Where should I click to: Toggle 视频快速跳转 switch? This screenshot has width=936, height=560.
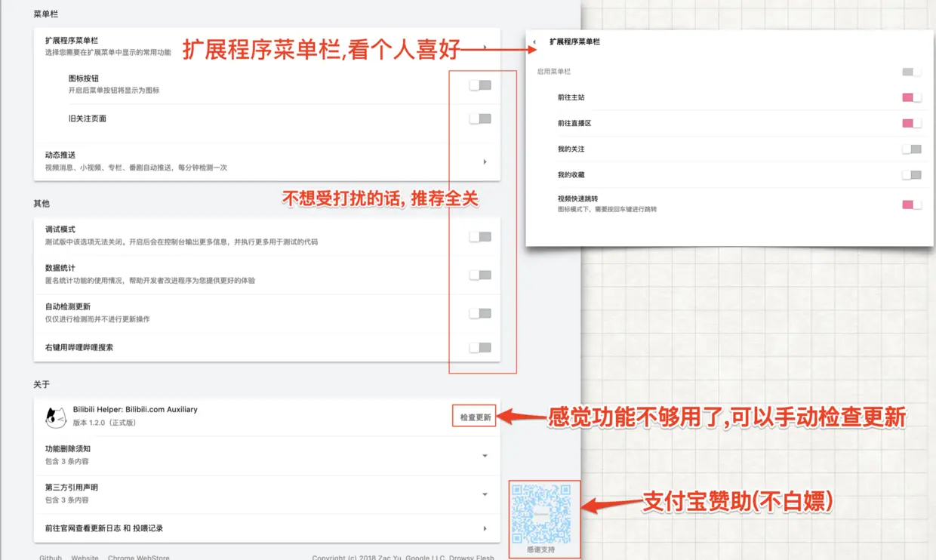[x=912, y=205]
